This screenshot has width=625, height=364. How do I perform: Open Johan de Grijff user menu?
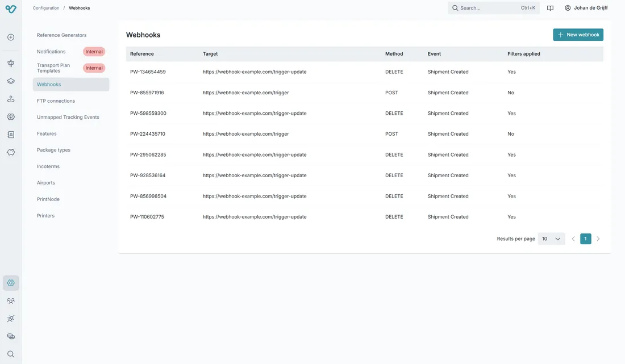586,8
